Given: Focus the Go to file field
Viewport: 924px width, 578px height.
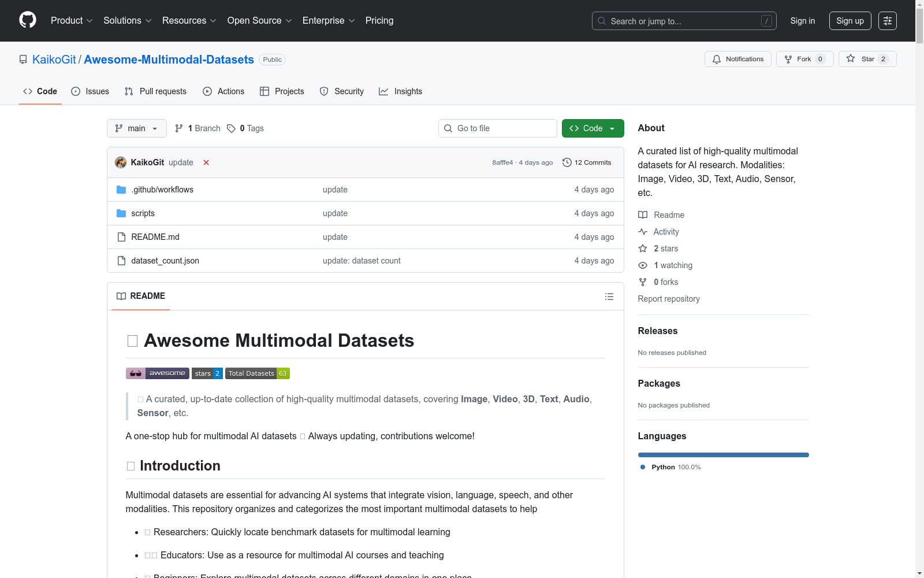Looking at the screenshot, I should point(498,128).
